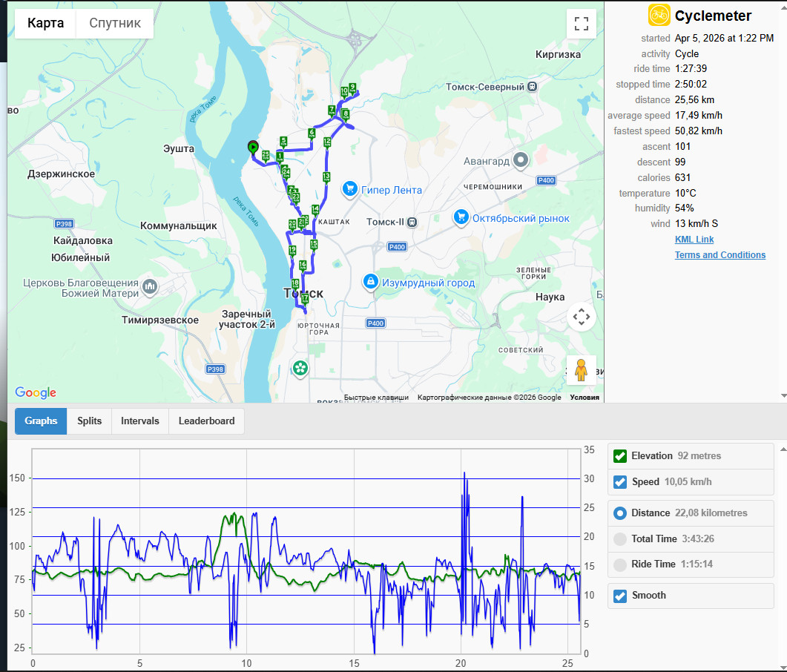Open the Leaderboard tab
787x672 pixels.
point(206,421)
